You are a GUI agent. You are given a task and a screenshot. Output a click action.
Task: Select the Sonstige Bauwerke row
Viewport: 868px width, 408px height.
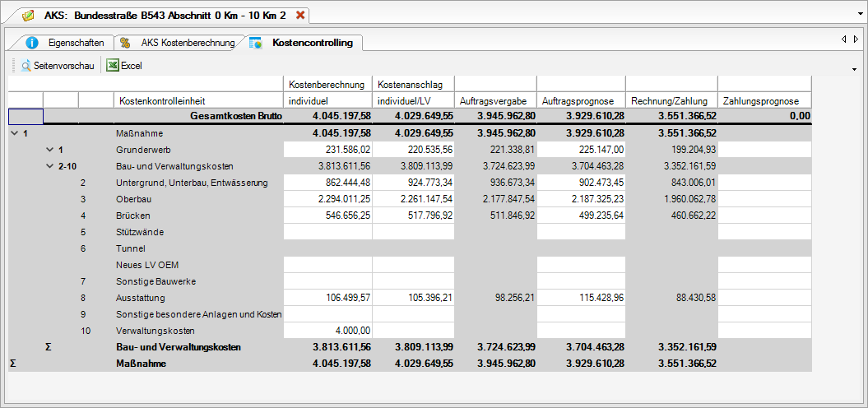coord(156,281)
